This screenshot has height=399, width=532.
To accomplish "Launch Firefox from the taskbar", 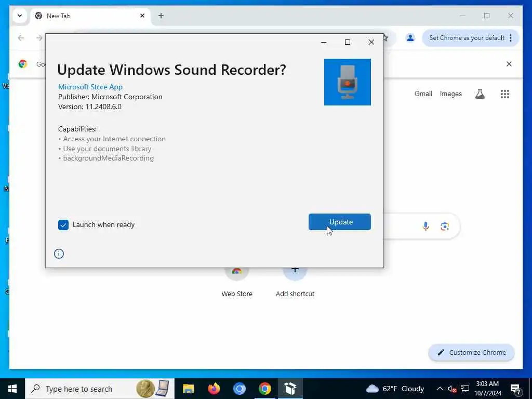I will point(214,389).
